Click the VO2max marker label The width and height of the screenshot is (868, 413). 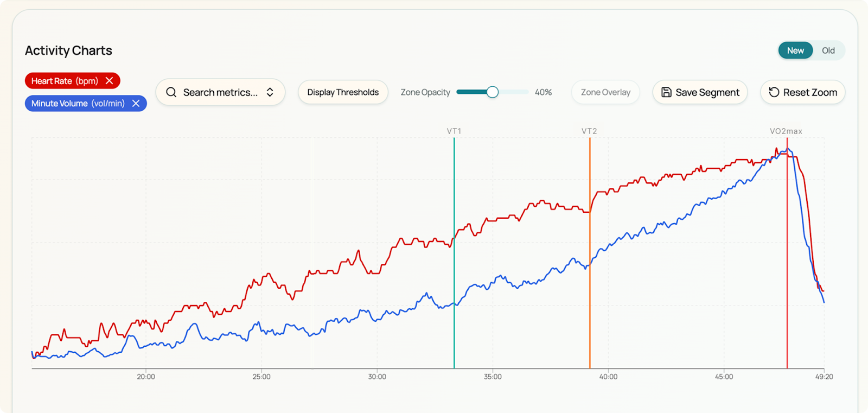(x=786, y=131)
